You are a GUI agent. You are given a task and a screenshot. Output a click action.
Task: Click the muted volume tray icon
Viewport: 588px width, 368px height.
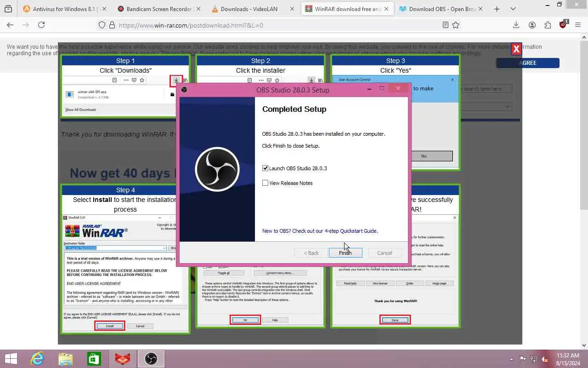545,359
